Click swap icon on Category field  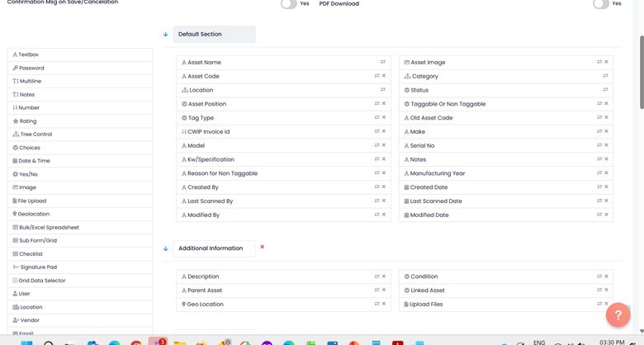click(x=605, y=76)
